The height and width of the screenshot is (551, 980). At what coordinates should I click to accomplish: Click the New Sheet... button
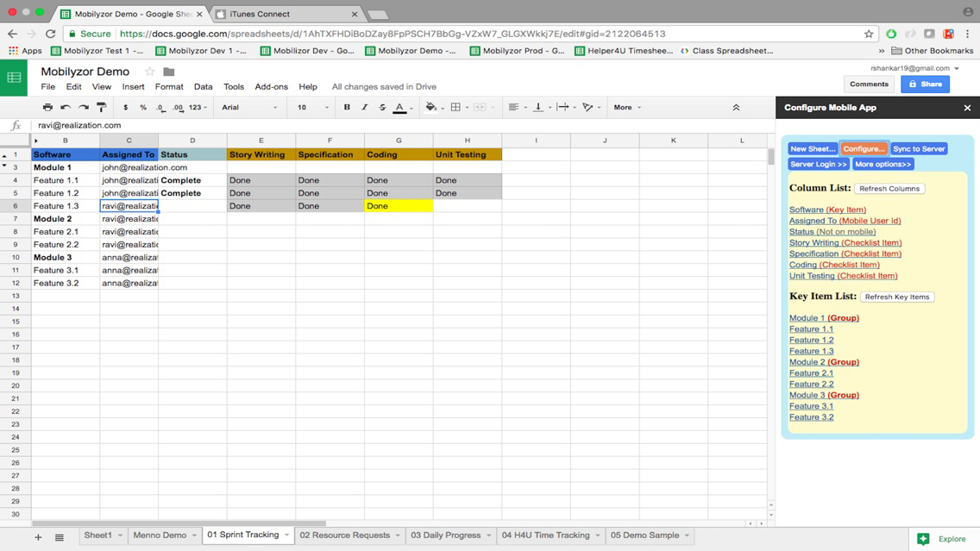click(x=813, y=148)
